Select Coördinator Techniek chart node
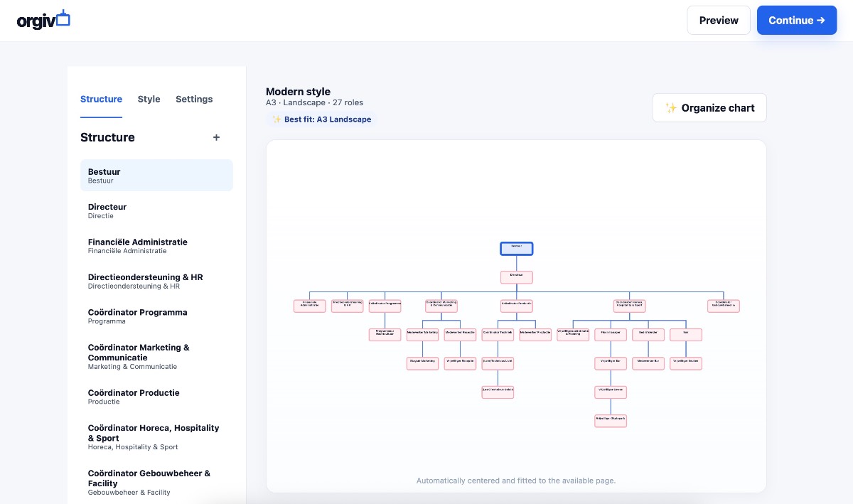This screenshot has height=504, width=853. [x=498, y=334]
